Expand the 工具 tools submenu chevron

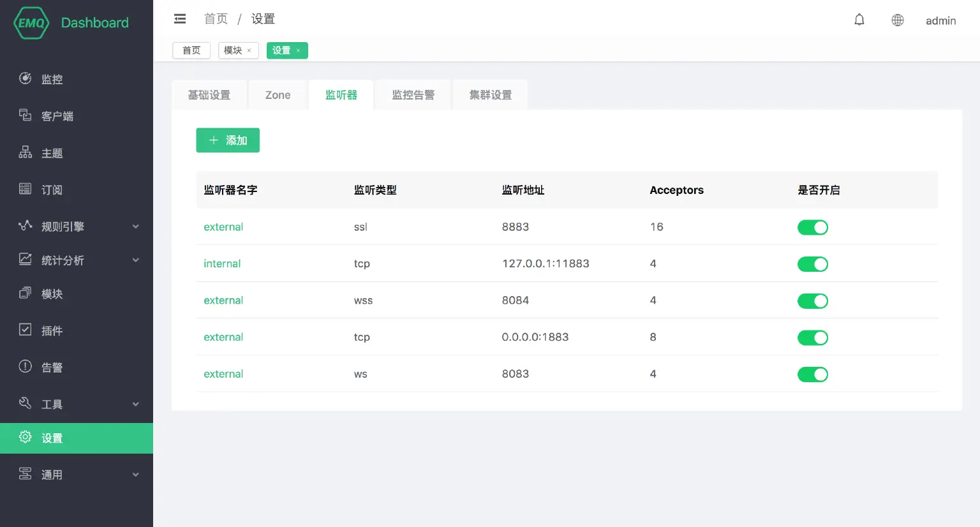135,404
